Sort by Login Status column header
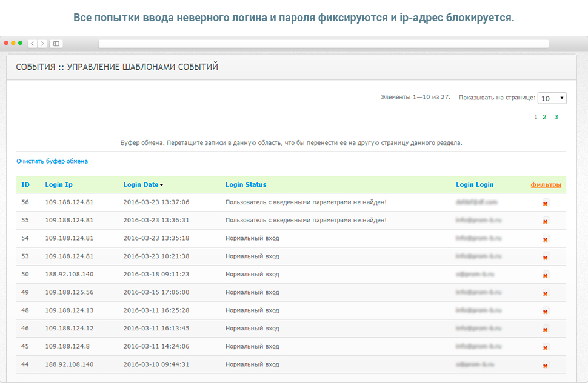The height and width of the screenshot is (388, 588). [246, 184]
